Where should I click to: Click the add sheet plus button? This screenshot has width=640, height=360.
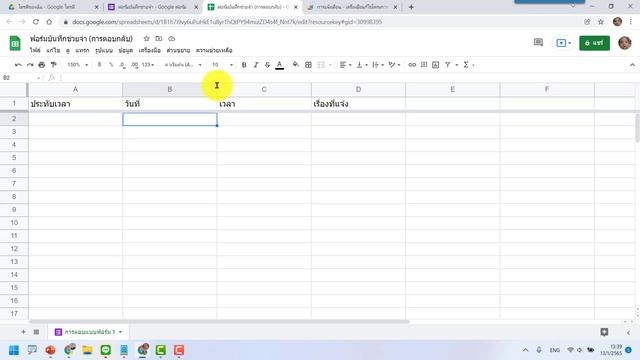pos(23,332)
